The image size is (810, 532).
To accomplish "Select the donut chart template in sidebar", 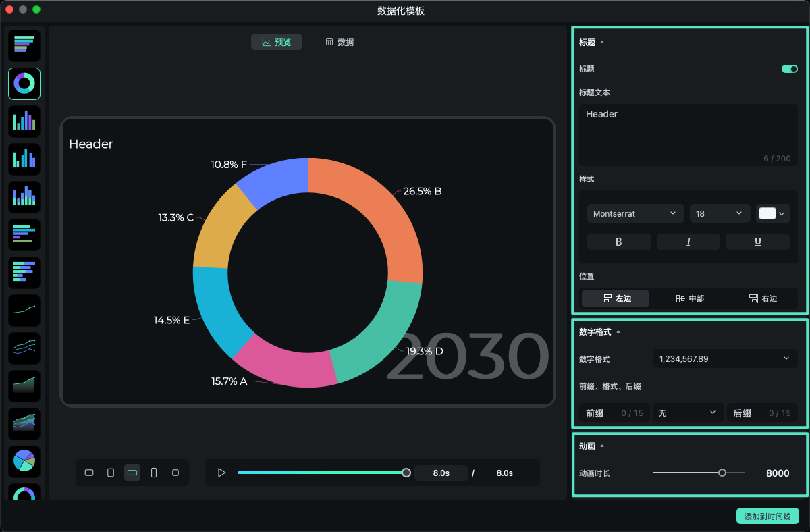I will 24,84.
